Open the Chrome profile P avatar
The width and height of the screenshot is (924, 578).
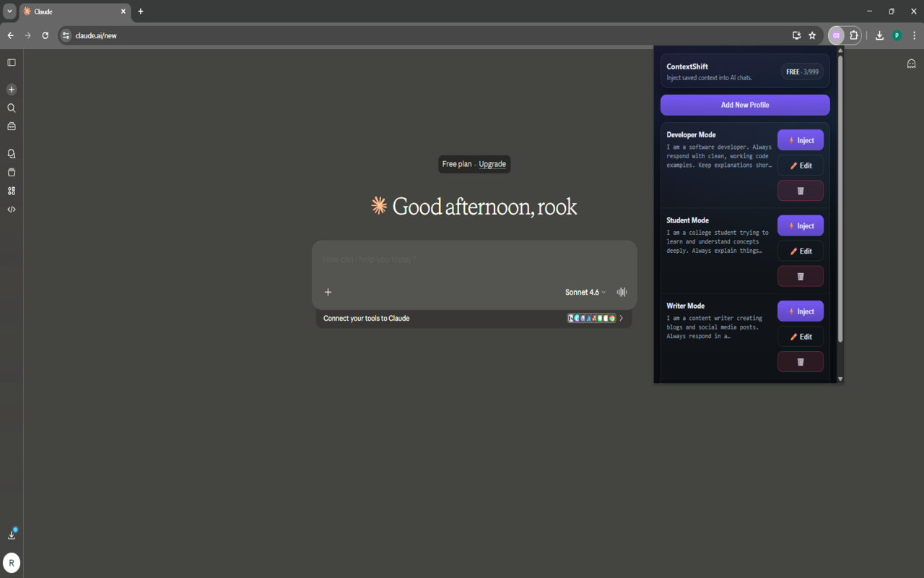coord(897,35)
